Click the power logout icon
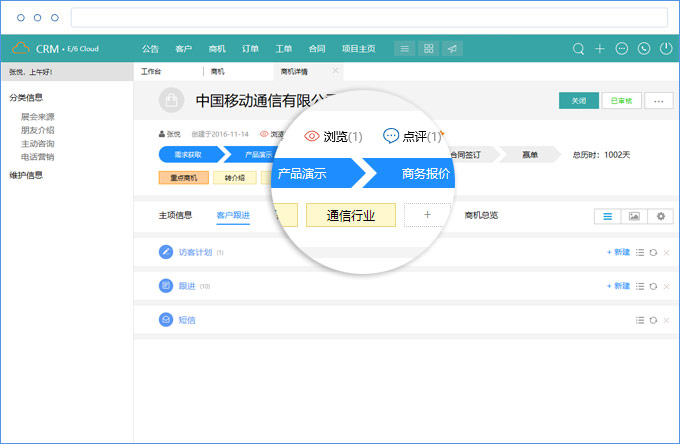Image resolution: width=680 pixels, height=444 pixels. pos(666,48)
